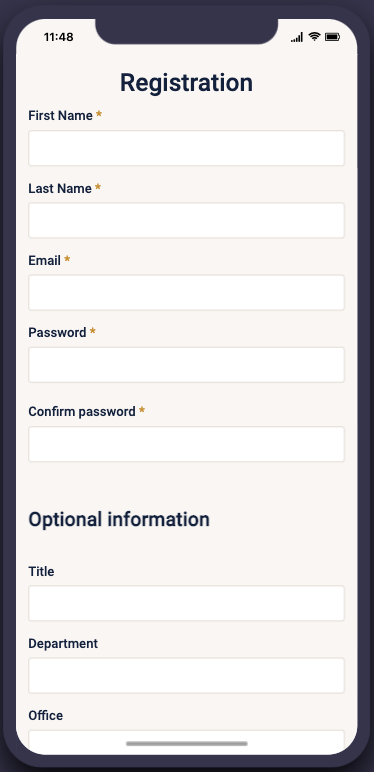This screenshot has width=374, height=772.
Task: Click the required asterisk beside Password
Action: [93, 332]
